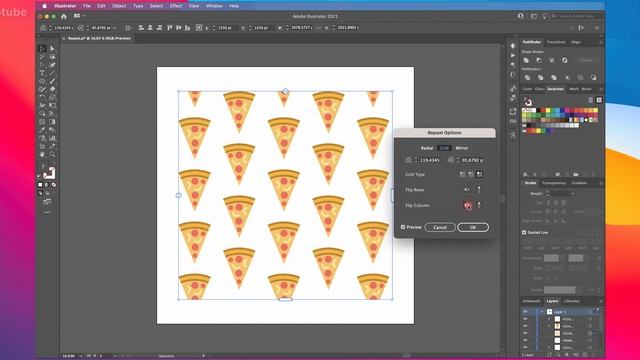Switch to Radial repeat tab
This screenshot has width=640, height=360.
coord(427,148)
